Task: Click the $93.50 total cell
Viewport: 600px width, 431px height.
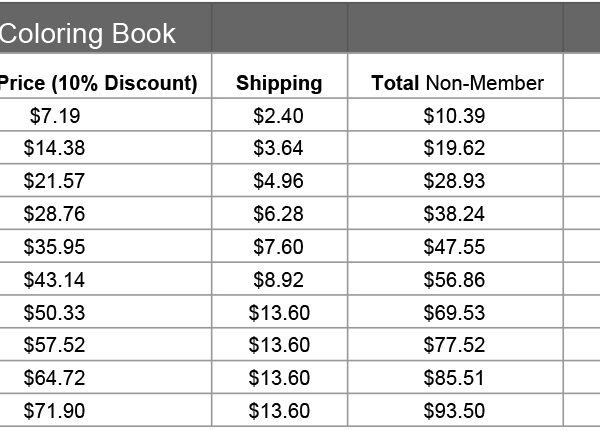Action: [455, 411]
